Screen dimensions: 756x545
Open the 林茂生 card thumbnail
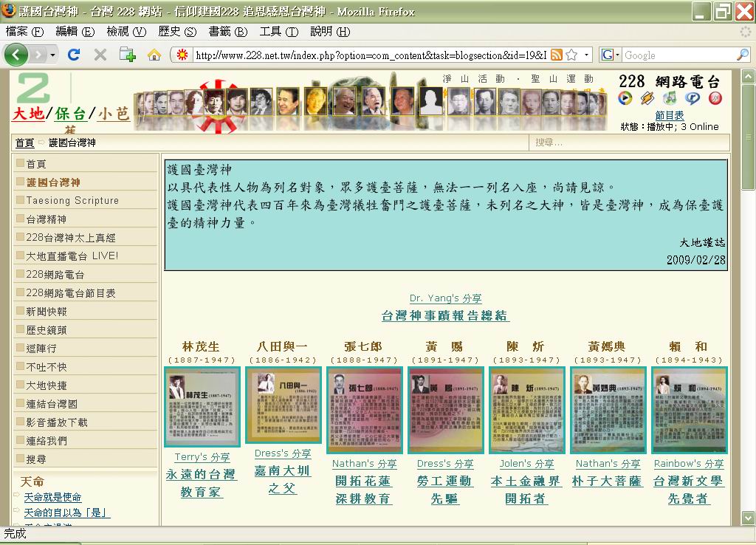202,407
